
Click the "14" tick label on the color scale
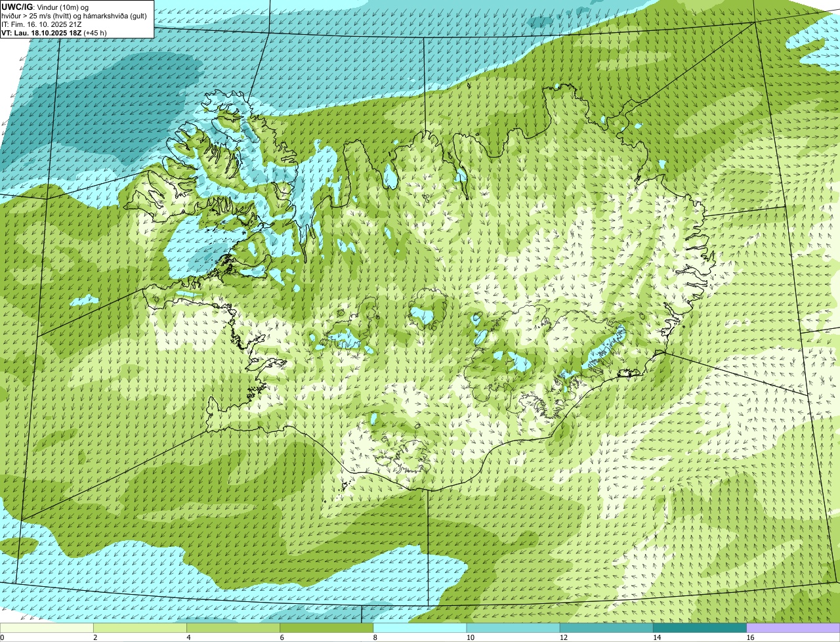pyautogui.click(x=656, y=637)
